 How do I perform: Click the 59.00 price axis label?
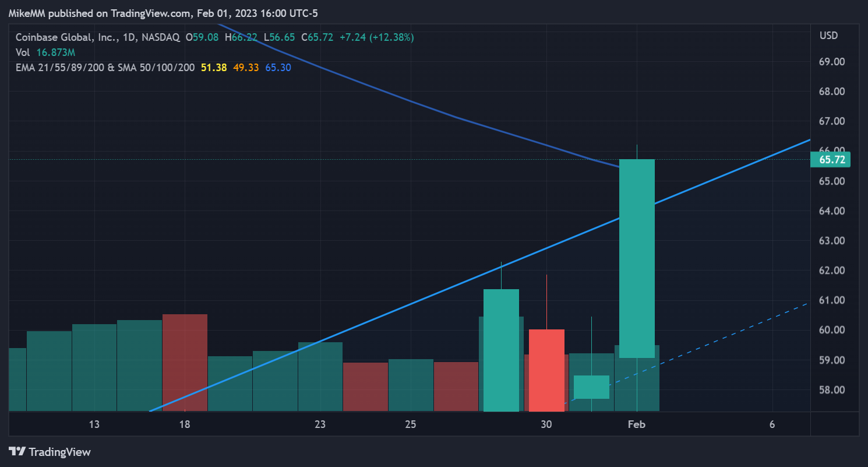832,360
